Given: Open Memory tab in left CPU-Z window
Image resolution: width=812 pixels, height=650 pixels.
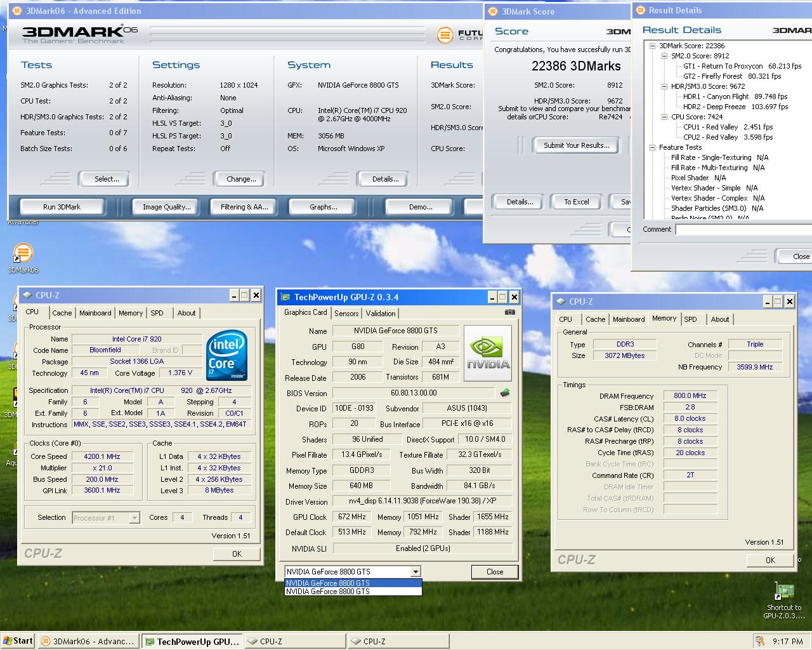Looking at the screenshot, I should 131,313.
